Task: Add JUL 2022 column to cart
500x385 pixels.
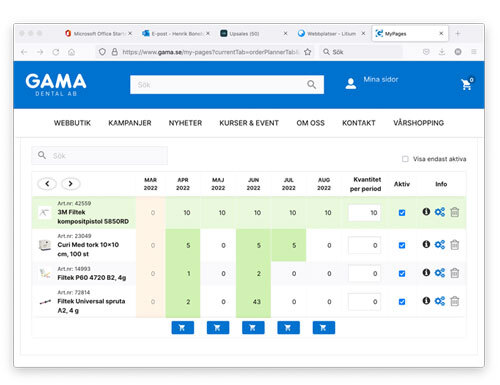Action: click(288, 328)
